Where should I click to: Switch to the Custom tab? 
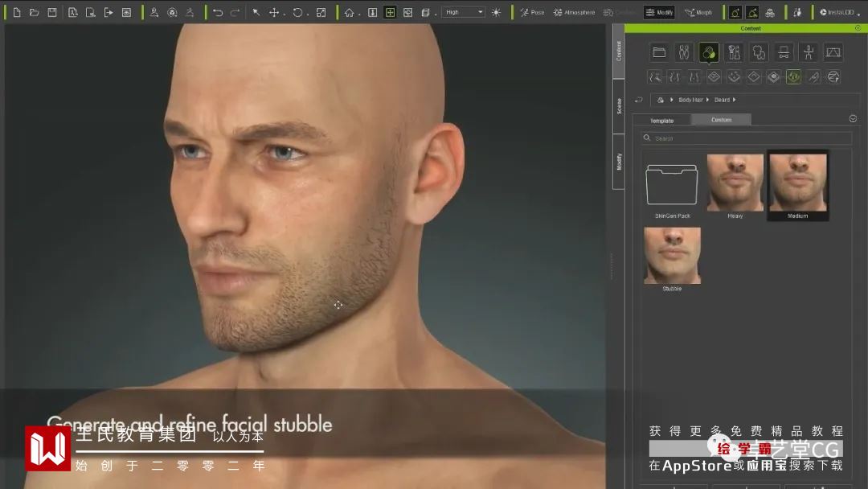721,120
